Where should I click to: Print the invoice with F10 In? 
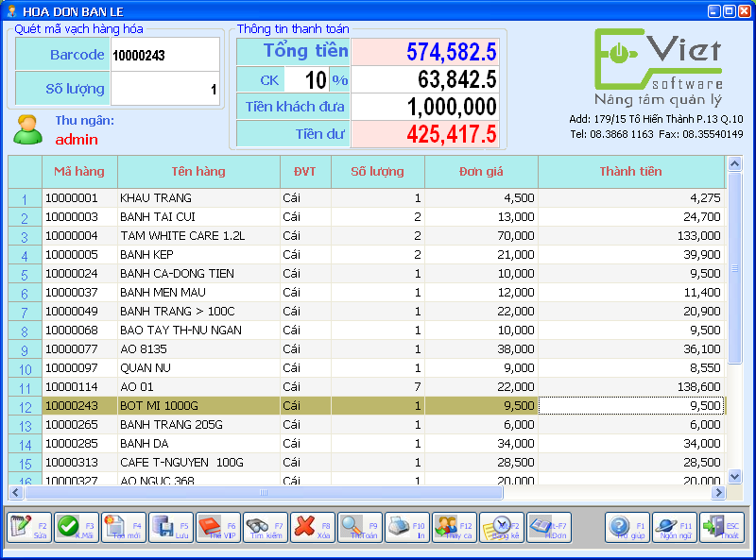pyautogui.click(x=407, y=527)
